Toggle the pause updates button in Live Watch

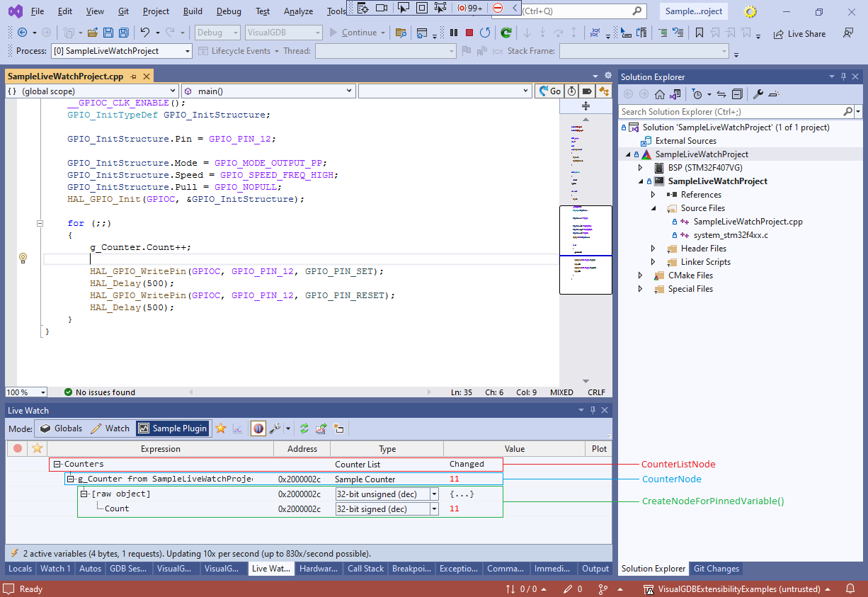pyautogui.click(x=258, y=428)
